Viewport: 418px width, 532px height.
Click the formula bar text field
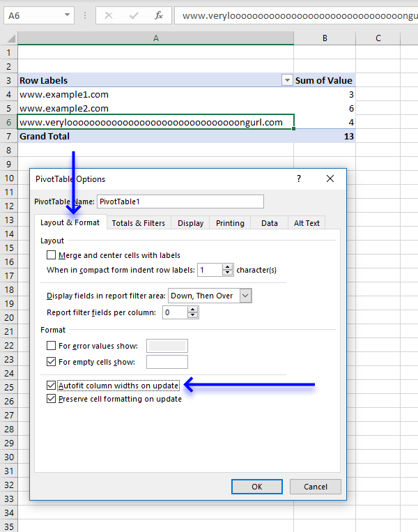pyautogui.click(x=296, y=15)
